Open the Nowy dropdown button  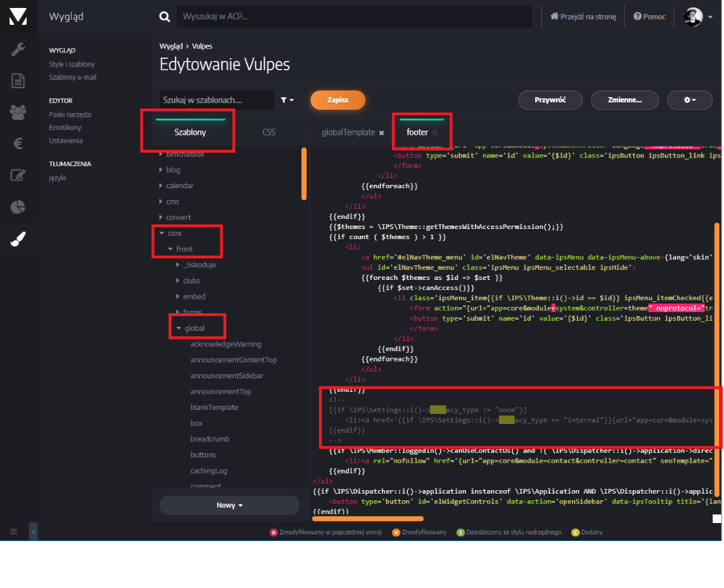(x=229, y=506)
